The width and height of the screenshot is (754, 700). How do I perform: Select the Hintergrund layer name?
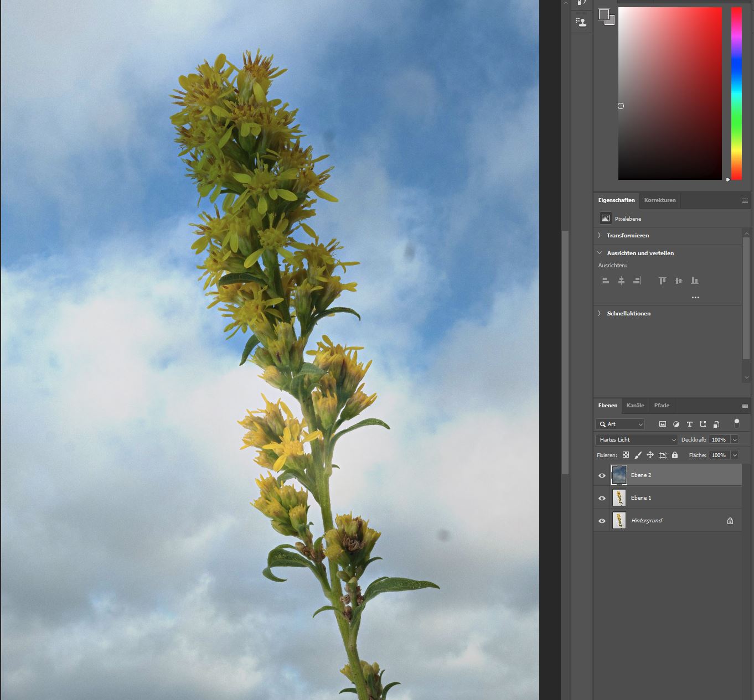[x=647, y=521]
